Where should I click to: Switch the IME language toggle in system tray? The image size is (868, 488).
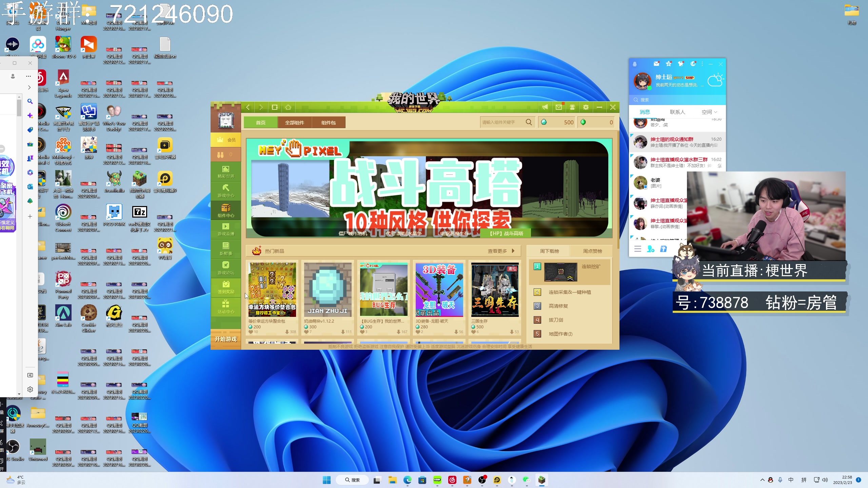pyautogui.click(x=791, y=480)
